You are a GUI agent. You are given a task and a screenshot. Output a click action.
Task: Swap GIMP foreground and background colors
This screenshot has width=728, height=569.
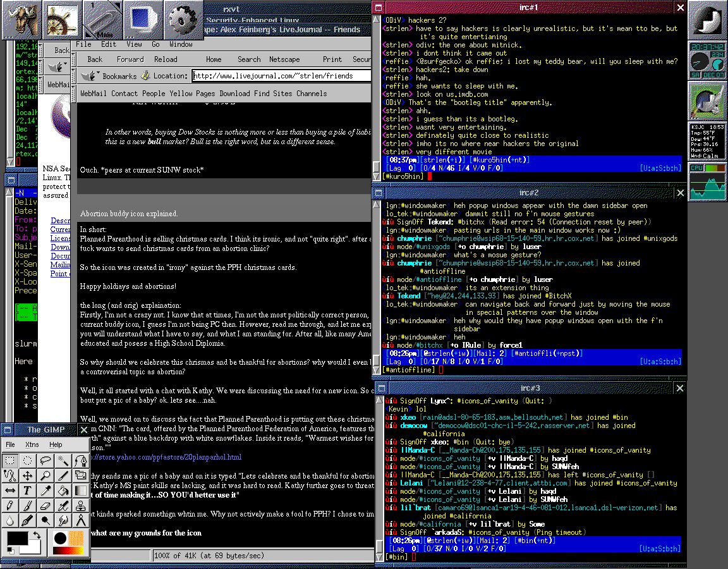click(37, 536)
